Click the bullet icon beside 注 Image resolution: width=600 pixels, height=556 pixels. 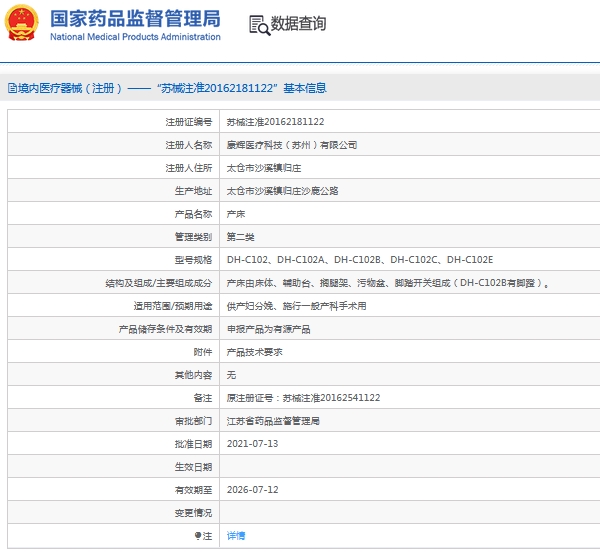click(x=198, y=536)
